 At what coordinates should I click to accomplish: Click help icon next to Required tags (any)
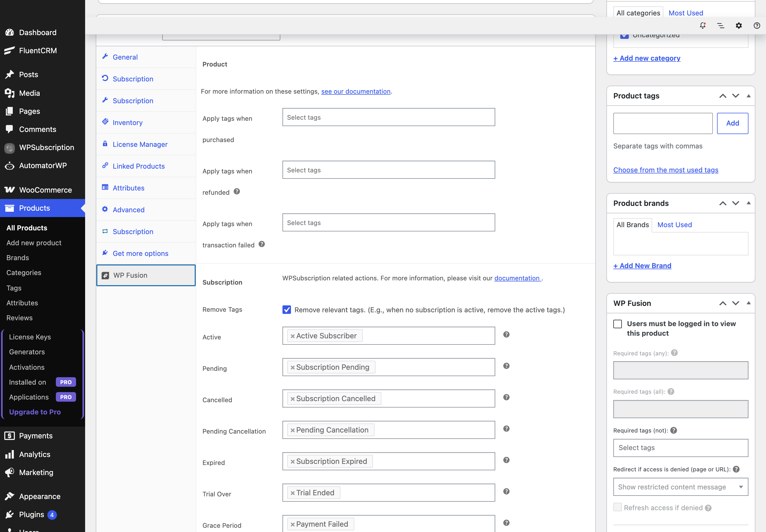point(674,353)
